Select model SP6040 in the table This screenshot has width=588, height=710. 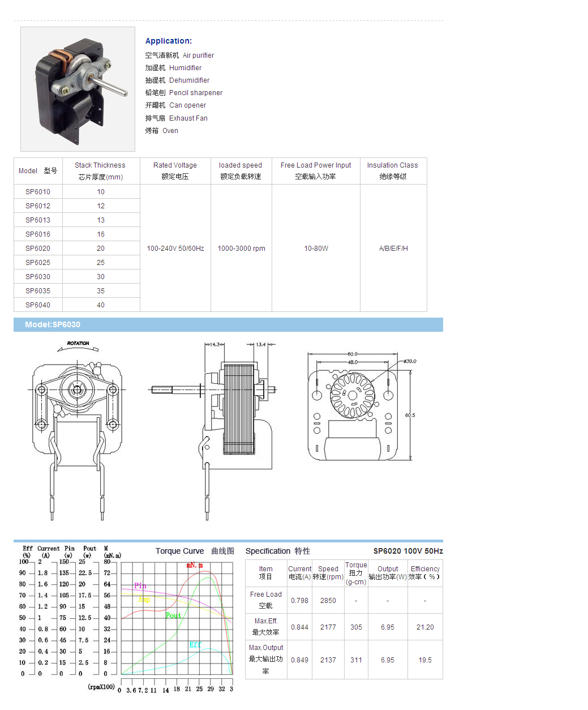(x=38, y=305)
